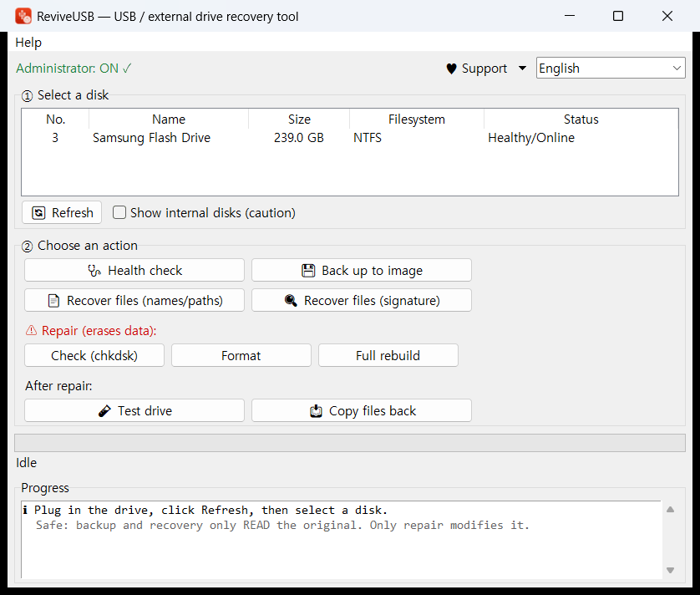700x595 pixels.
Task: Click the document icon on Recover files (names/paths)
Action: click(53, 301)
